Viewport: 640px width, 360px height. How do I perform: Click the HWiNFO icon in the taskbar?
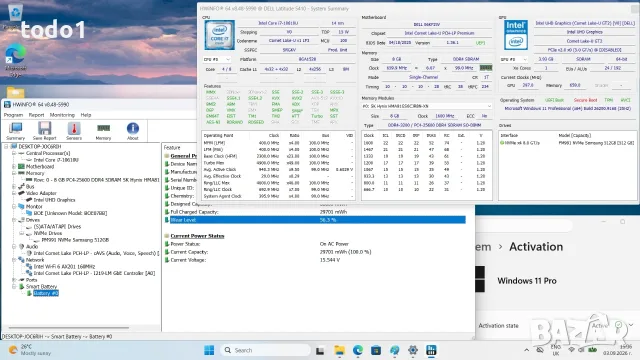click(x=431, y=350)
